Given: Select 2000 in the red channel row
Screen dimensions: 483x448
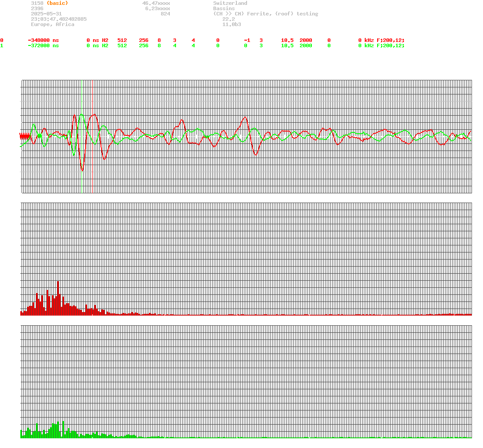Looking at the screenshot, I should click(306, 41).
